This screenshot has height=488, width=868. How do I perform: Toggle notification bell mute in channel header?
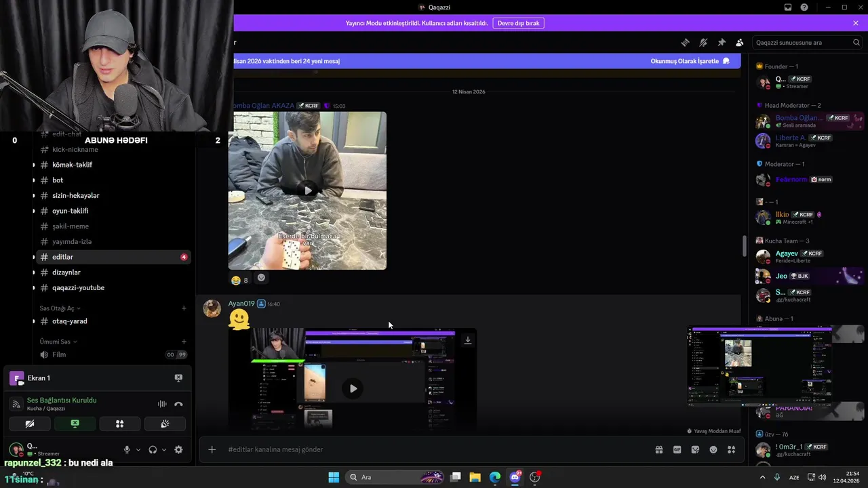[703, 42]
